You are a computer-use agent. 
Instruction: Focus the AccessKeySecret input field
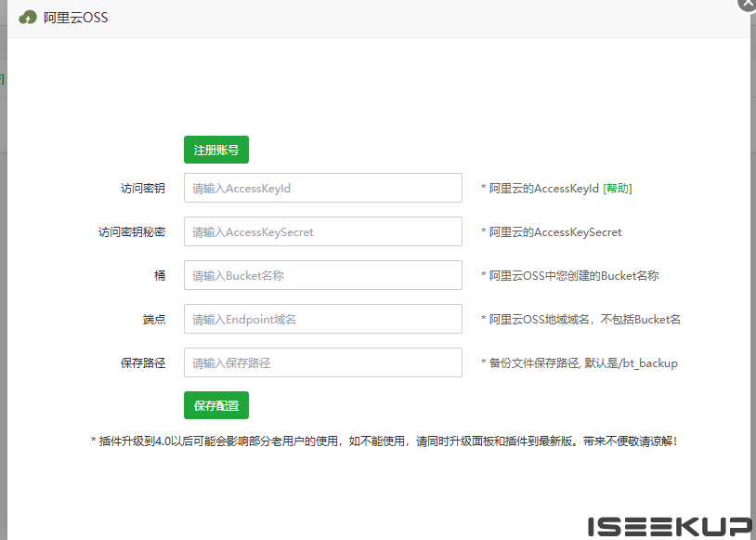click(x=323, y=231)
